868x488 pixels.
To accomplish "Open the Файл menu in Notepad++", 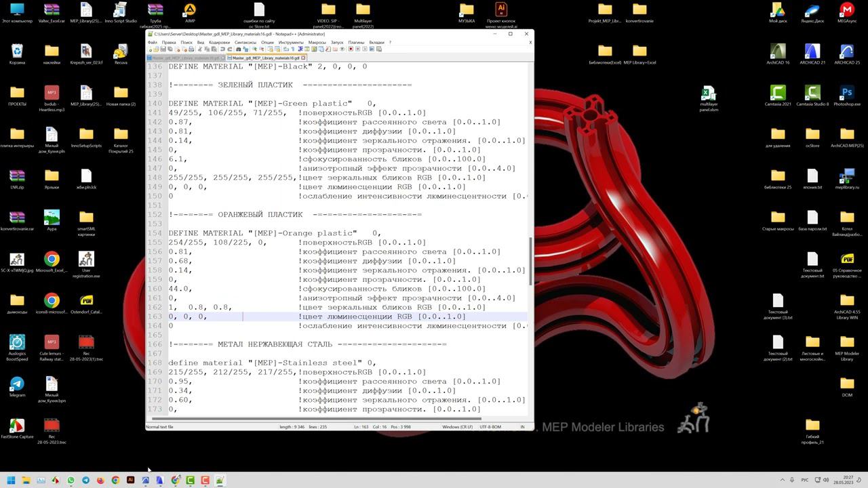I will pyautogui.click(x=153, y=42).
